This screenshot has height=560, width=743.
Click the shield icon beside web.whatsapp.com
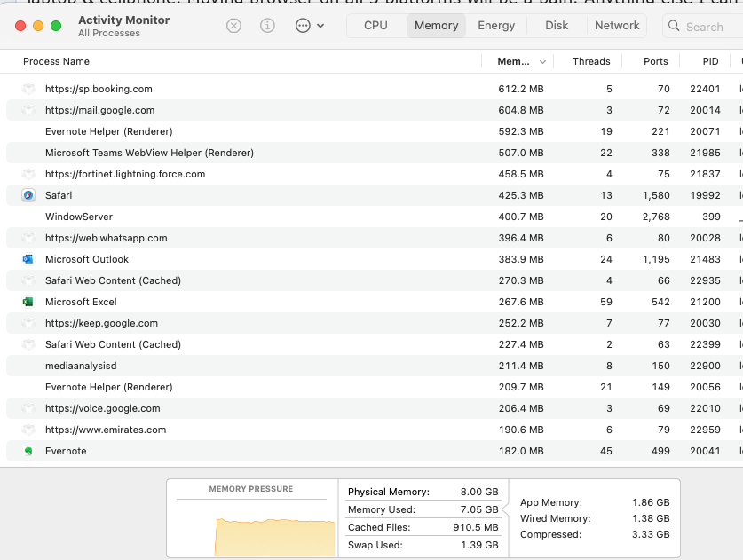(28, 238)
